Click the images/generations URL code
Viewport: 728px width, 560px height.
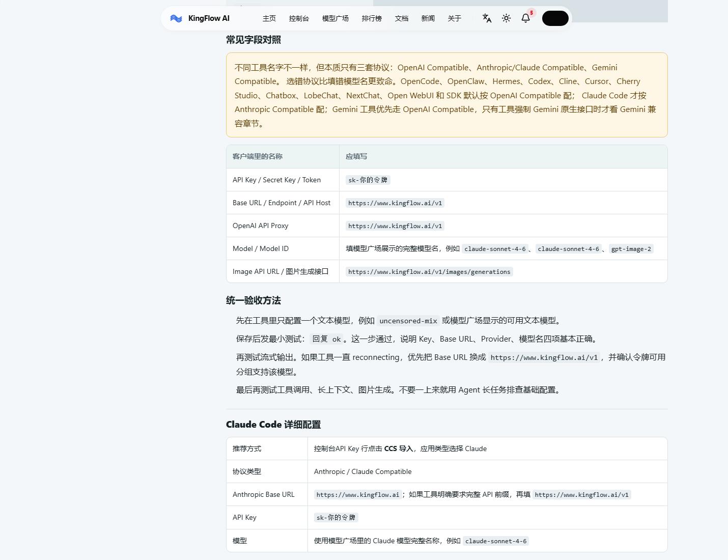429,271
